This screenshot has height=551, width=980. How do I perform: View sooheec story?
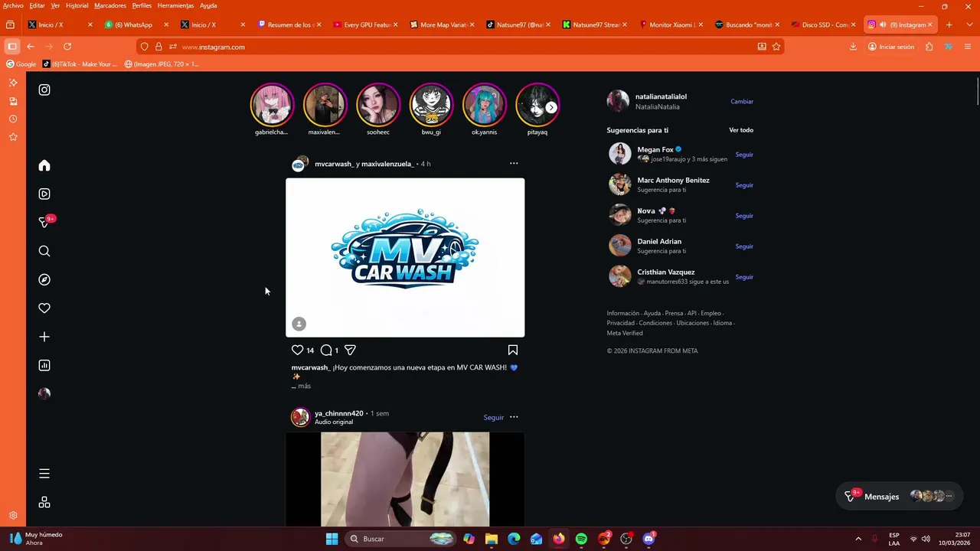pyautogui.click(x=378, y=105)
